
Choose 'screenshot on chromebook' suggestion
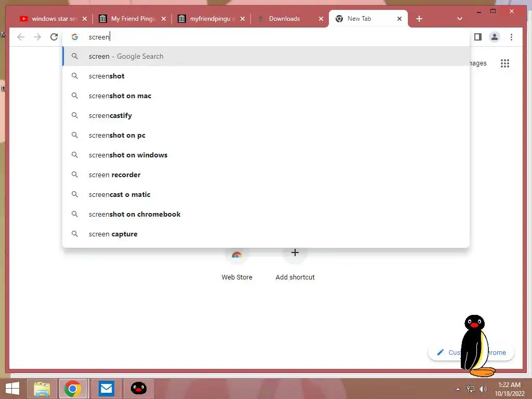click(266, 214)
